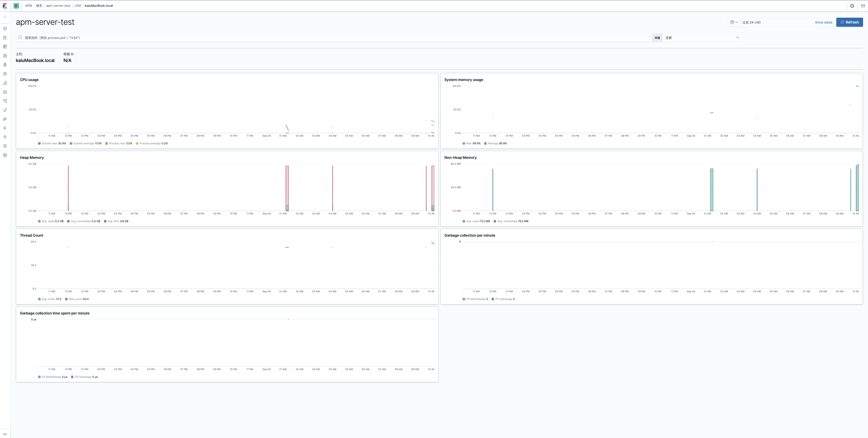Open the newsfeed envelope icon
Image resolution: width=868 pixels, height=438 pixels.
863,6
